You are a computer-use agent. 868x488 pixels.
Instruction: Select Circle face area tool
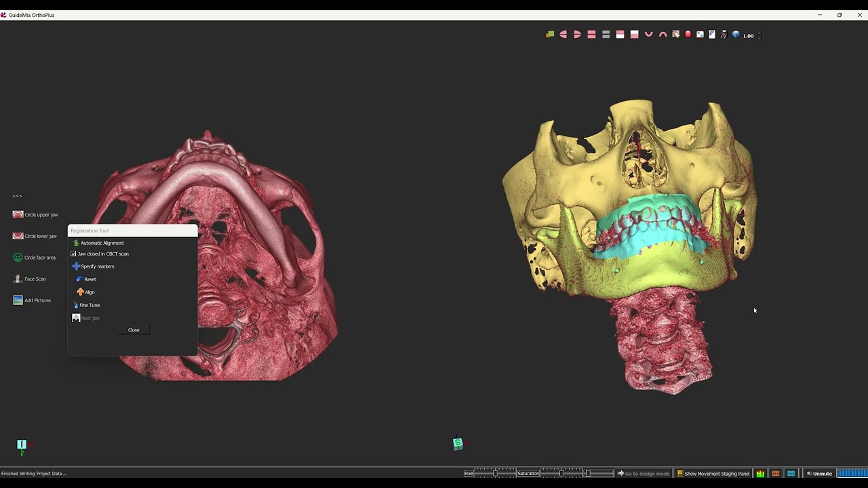pos(34,258)
